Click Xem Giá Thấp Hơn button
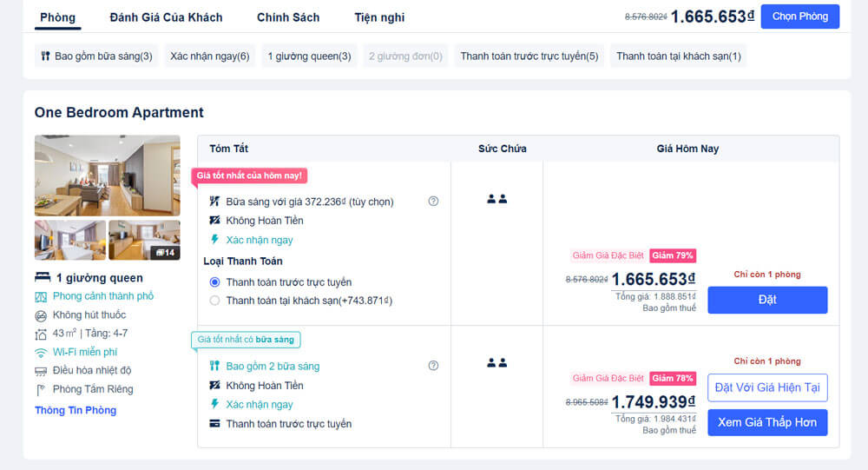This screenshot has width=868, height=470. pos(768,422)
